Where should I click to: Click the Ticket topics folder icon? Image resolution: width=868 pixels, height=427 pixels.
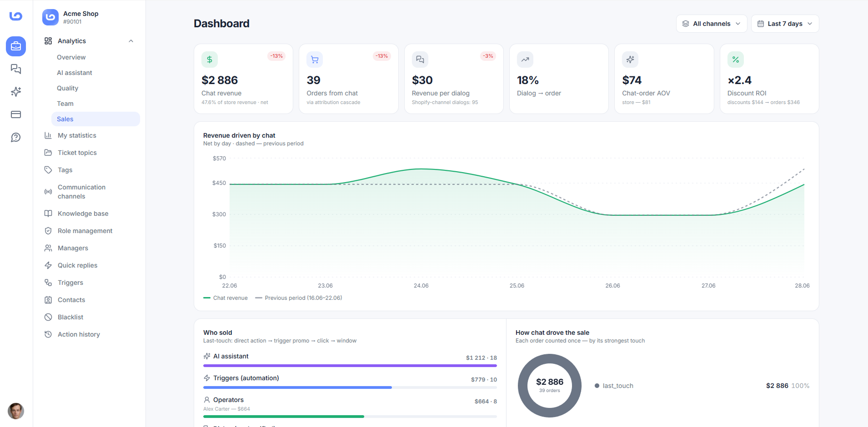click(x=48, y=153)
